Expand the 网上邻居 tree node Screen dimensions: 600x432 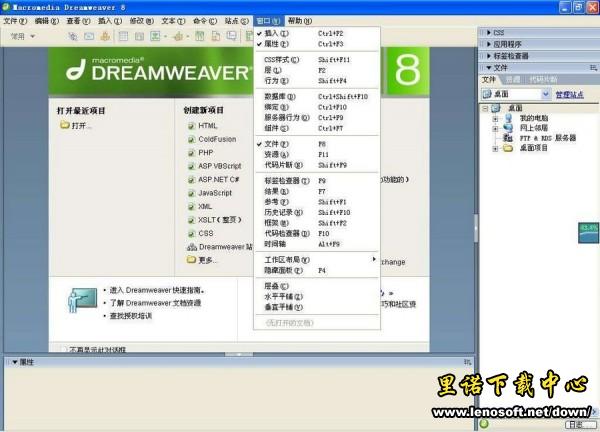tap(495, 129)
